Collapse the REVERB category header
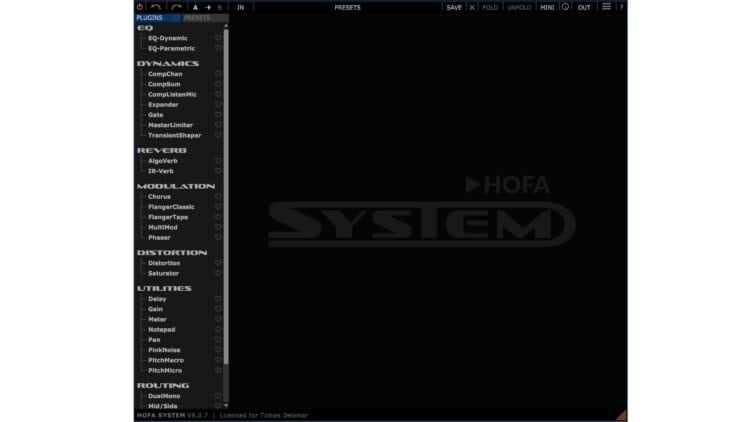The width and height of the screenshot is (750, 422). pyautogui.click(x=162, y=151)
